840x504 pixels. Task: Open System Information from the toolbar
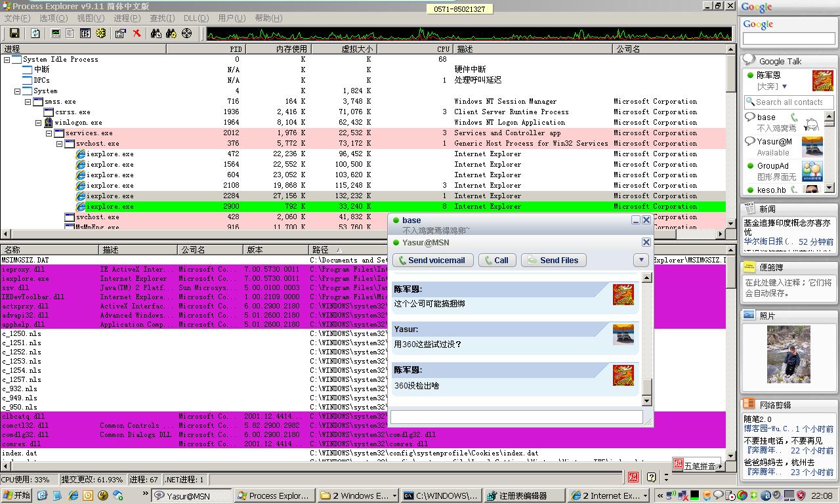[56, 33]
